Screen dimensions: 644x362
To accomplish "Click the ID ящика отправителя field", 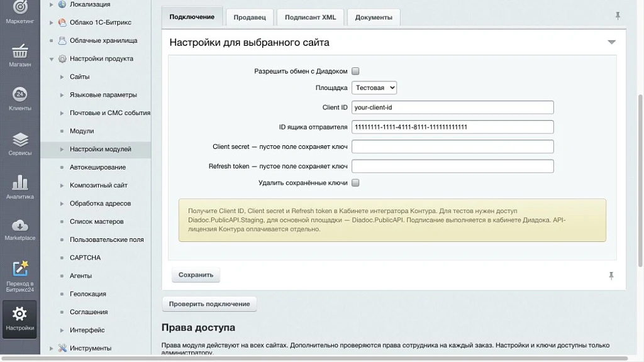I will (x=453, y=127).
